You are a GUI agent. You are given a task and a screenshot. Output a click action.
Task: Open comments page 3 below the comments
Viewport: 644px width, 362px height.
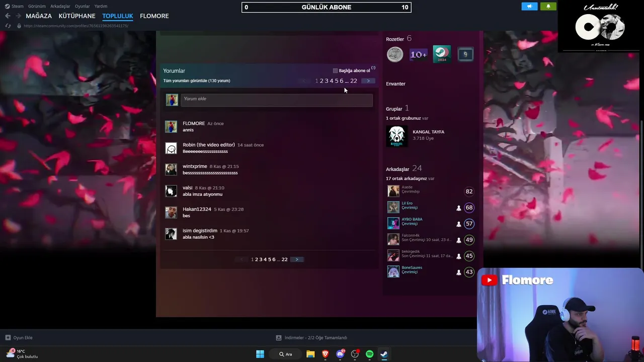pyautogui.click(x=261, y=259)
